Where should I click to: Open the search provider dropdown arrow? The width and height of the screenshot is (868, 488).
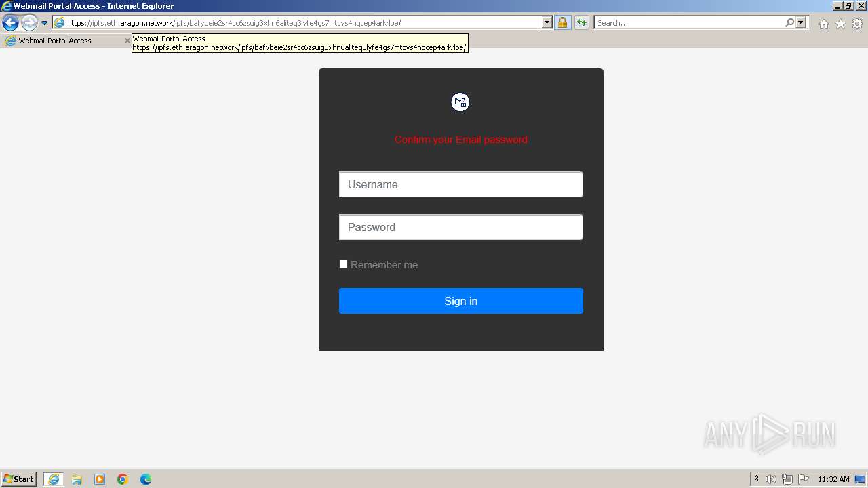click(801, 23)
